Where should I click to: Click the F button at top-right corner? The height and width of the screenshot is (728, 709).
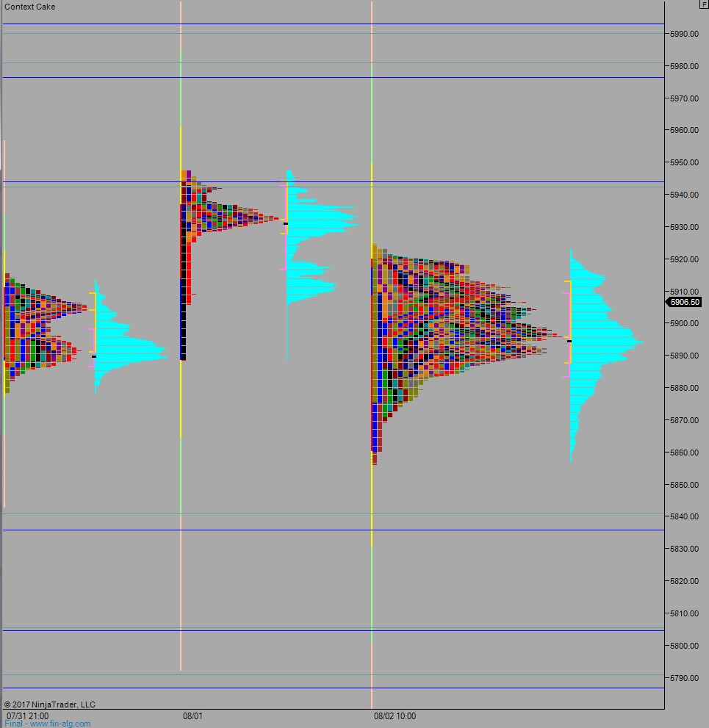[704, 4]
